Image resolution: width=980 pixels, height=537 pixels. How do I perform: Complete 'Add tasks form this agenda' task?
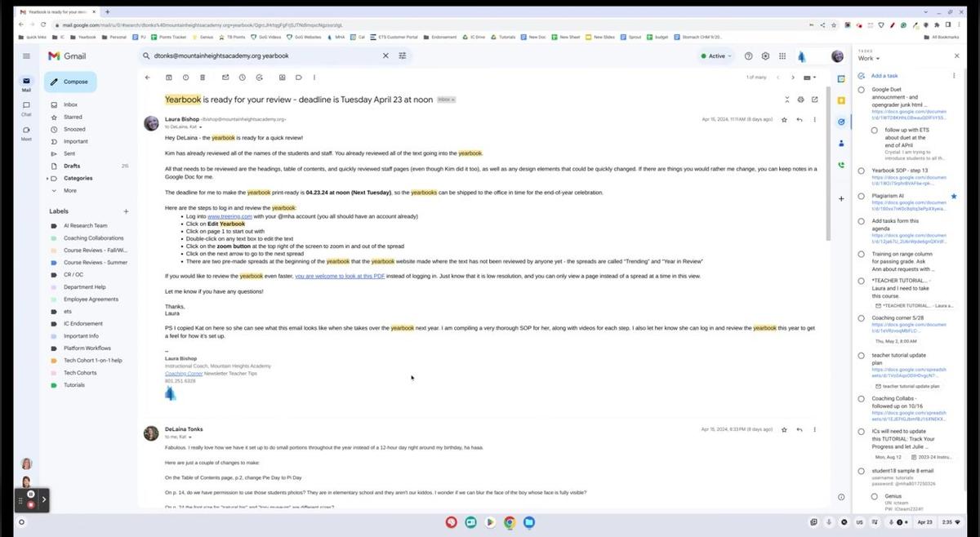[x=862, y=221]
